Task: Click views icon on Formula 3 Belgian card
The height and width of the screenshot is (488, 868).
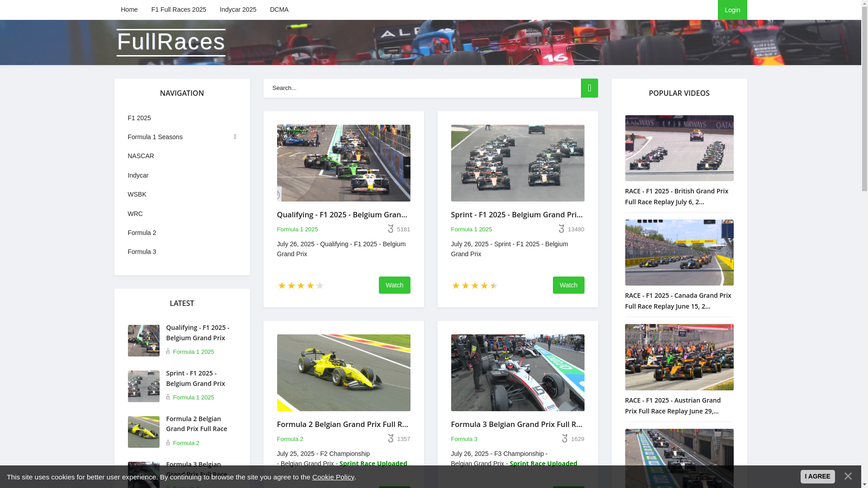Action: (565, 439)
